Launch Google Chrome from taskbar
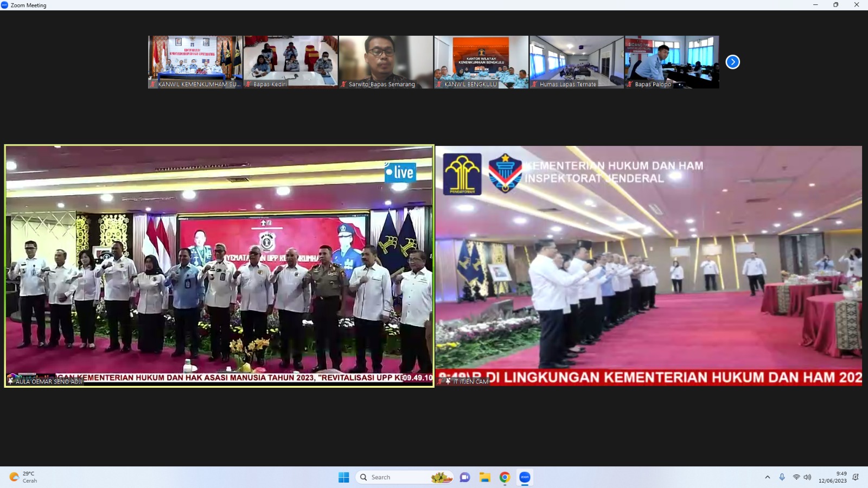This screenshot has height=488, width=868. coord(505,477)
